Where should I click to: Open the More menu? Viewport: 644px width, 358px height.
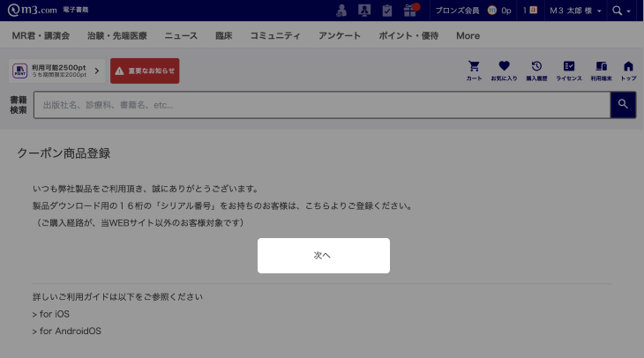[468, 36]
